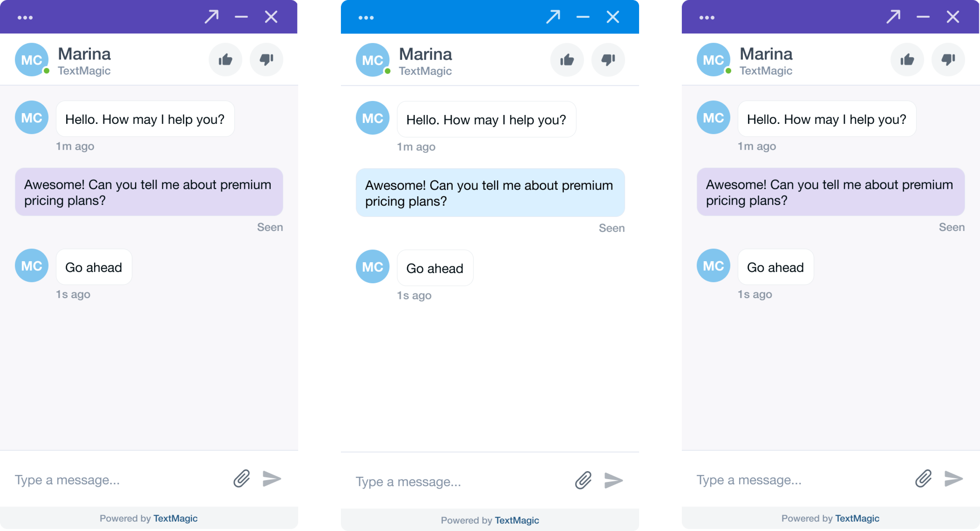Expand the blue chat to full screen
This screenshot has height=531, width=980.
[x=553, y=17]
